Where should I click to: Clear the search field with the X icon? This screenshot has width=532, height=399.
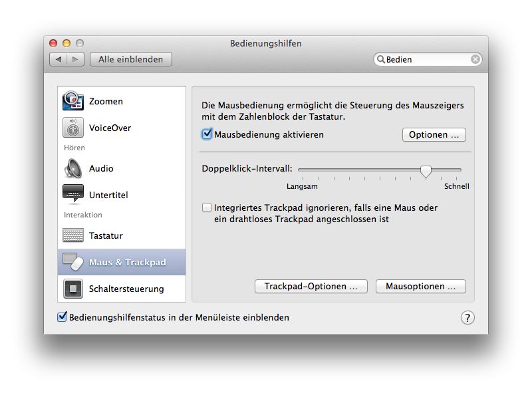pyautogui.click(x=475, y=59)
